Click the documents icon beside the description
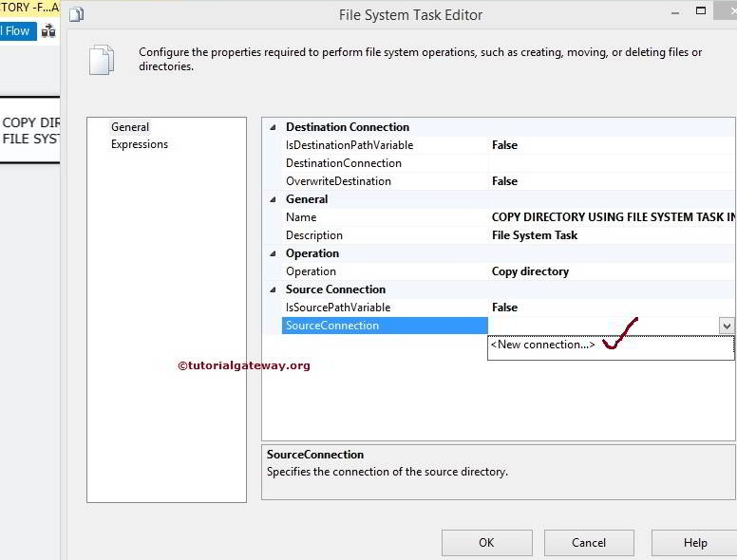 [x=101, y=59]
